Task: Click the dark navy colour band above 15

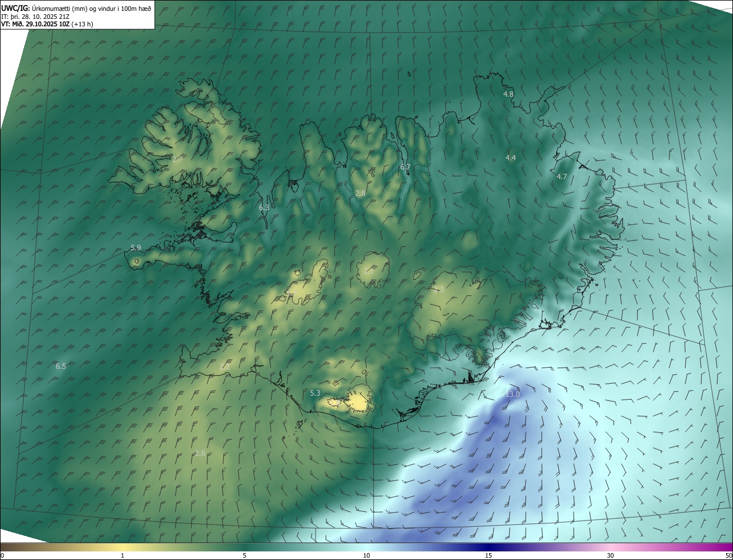Action: [x=488, y=547]
